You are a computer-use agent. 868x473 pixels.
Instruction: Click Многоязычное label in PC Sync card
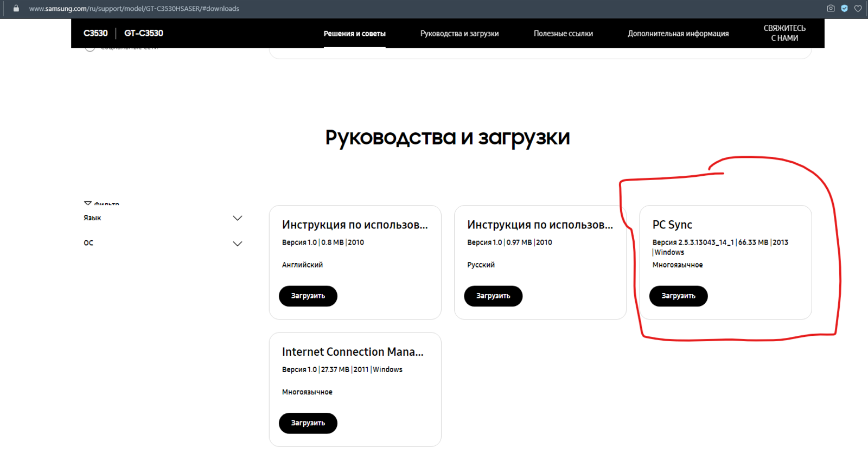(678, 265)
